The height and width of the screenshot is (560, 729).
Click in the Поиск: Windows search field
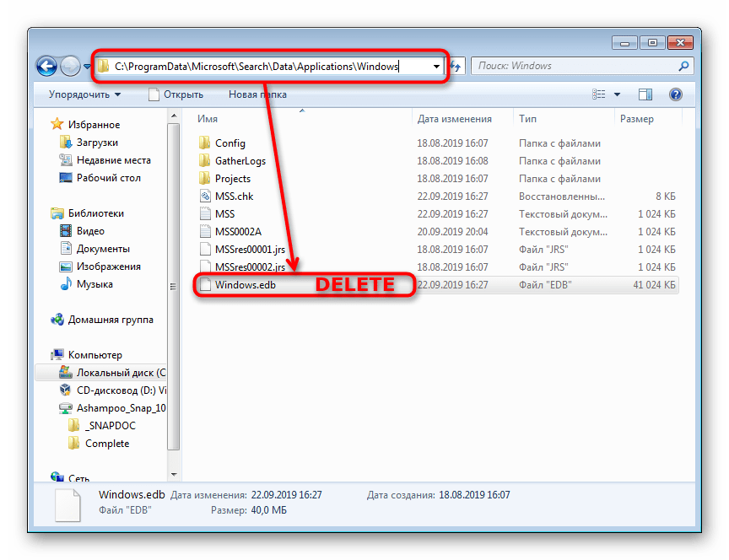pyautogui.click(x=574, y=66)
